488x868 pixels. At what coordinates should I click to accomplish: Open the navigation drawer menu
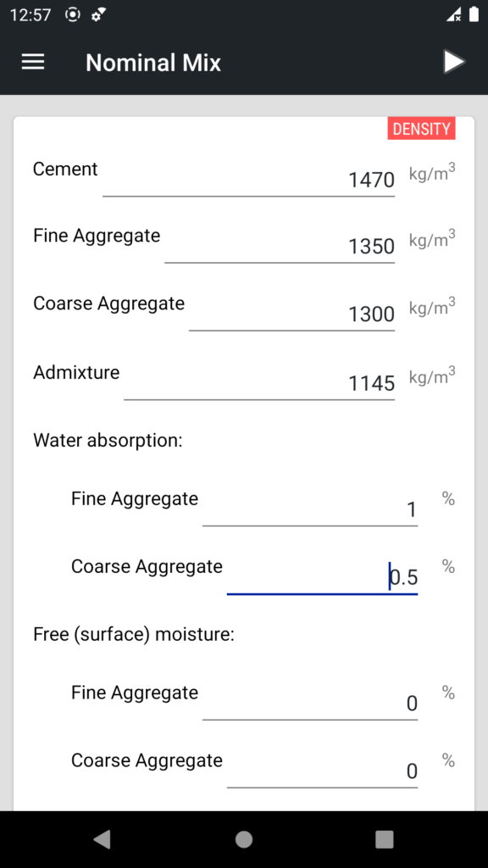pos(32,62)
